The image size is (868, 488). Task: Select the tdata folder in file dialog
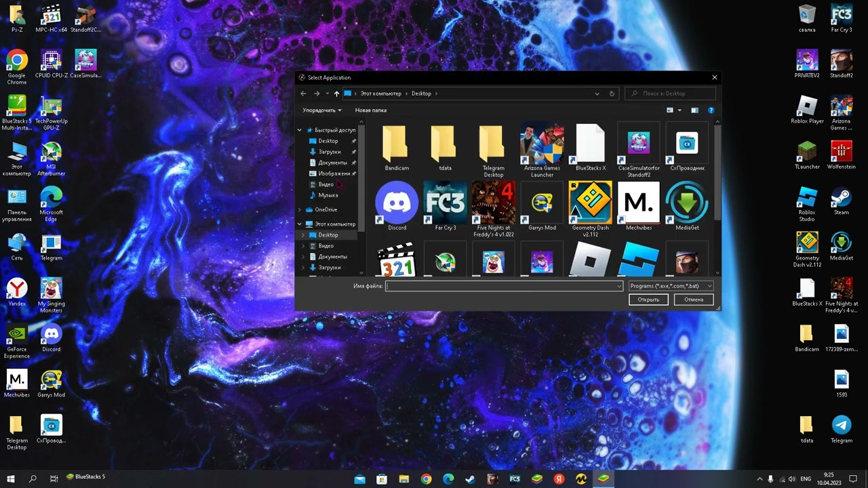[x=445, y=147]
